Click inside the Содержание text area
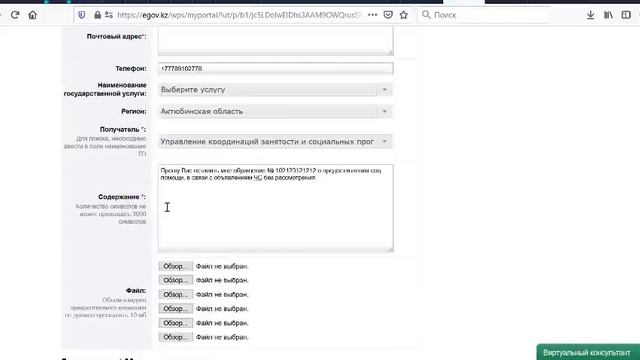This screenshot has width=640, height=360. [276, 208]
